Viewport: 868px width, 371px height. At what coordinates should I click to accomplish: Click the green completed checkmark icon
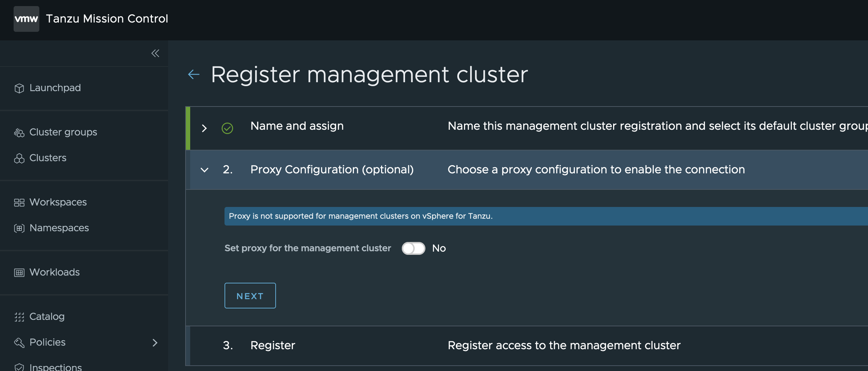point(227,128)
